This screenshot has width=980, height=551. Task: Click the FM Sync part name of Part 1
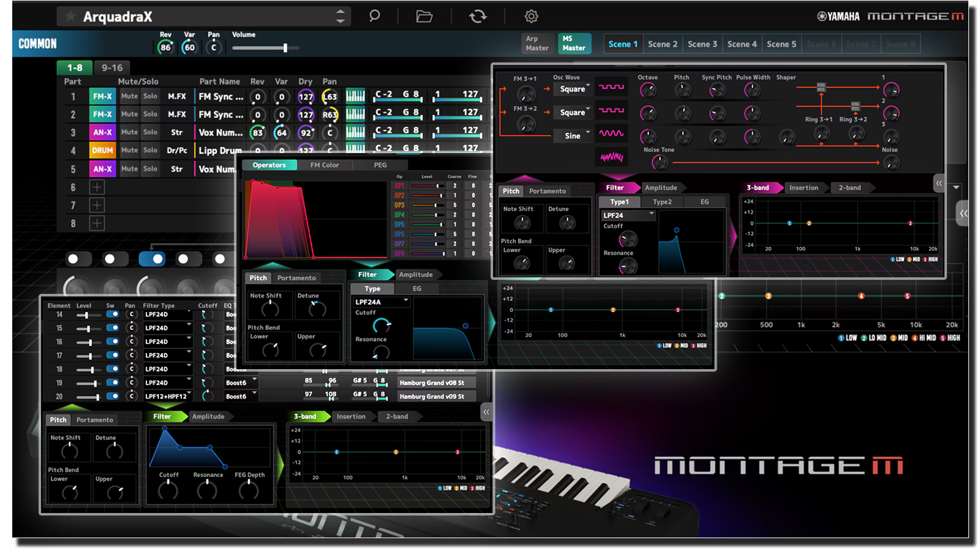[x=221, y=96]
